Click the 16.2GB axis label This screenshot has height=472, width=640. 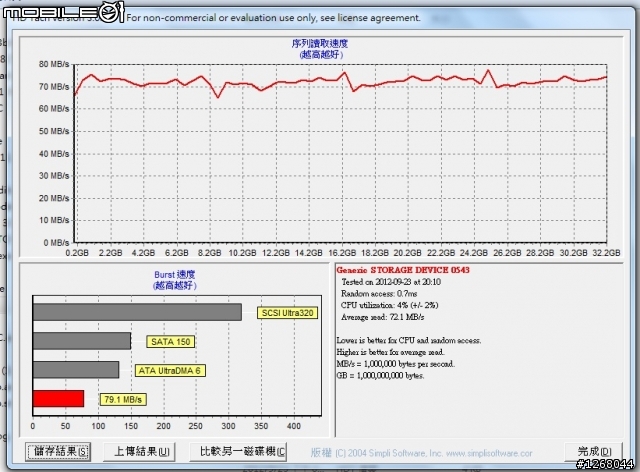(x=342, y=253)
